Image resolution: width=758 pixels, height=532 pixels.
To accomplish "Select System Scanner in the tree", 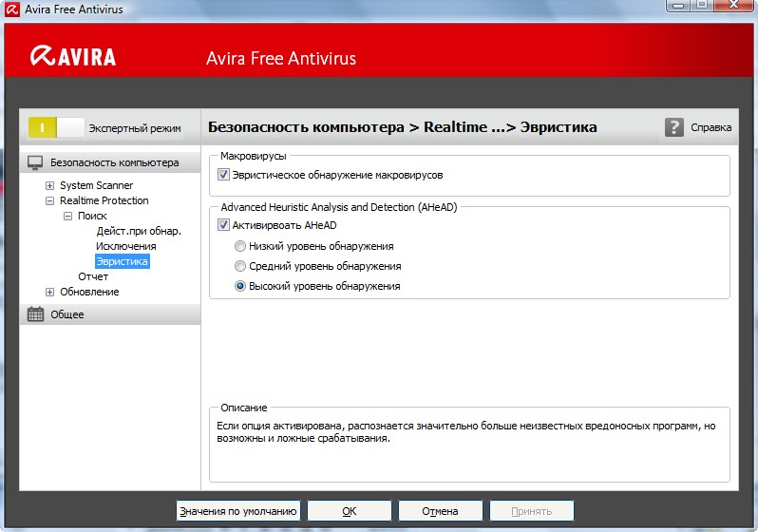I will (96, 185).
